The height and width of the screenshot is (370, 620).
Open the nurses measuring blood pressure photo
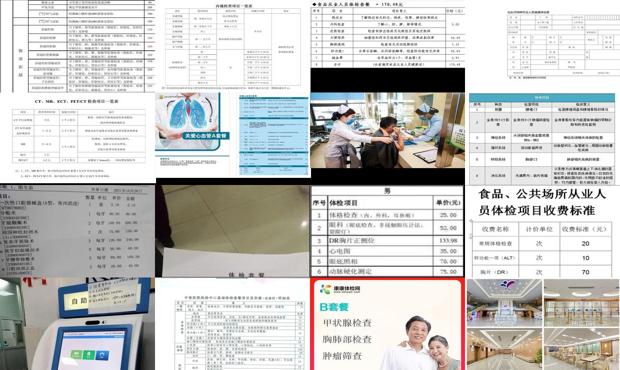pos(388,130)
